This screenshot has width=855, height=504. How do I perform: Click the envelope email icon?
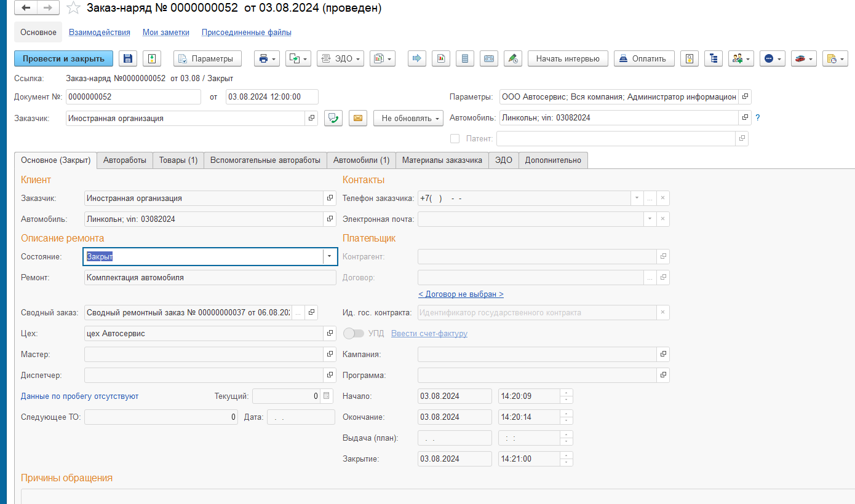(357, 118)
